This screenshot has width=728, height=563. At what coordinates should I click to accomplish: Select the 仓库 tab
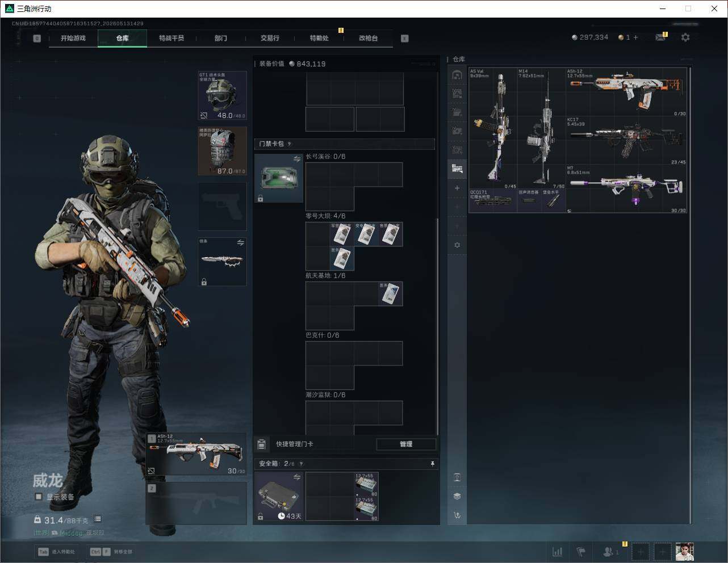tap(123, 38)
